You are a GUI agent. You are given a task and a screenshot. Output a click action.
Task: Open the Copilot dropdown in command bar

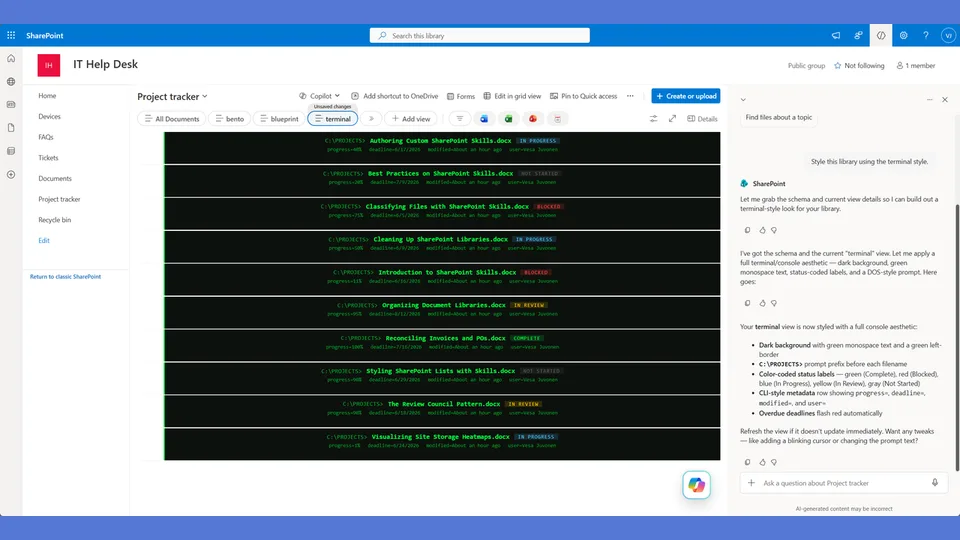[x=319, y=96]
